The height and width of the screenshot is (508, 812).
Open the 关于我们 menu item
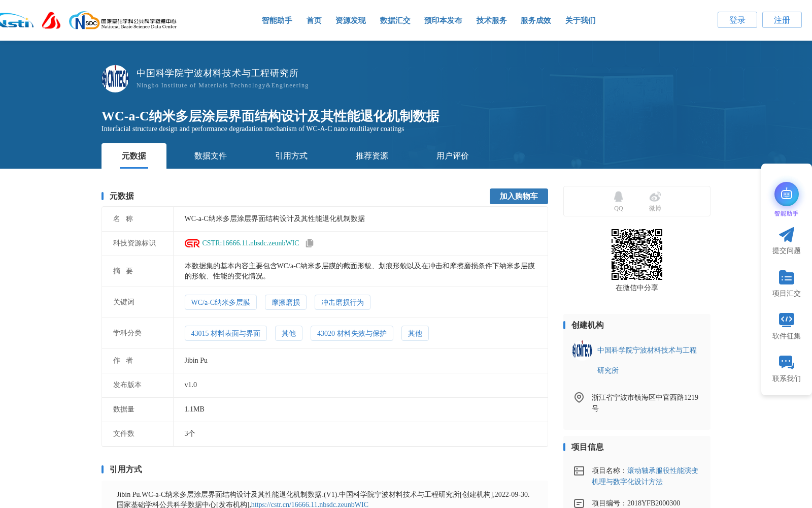click(580, 20)
